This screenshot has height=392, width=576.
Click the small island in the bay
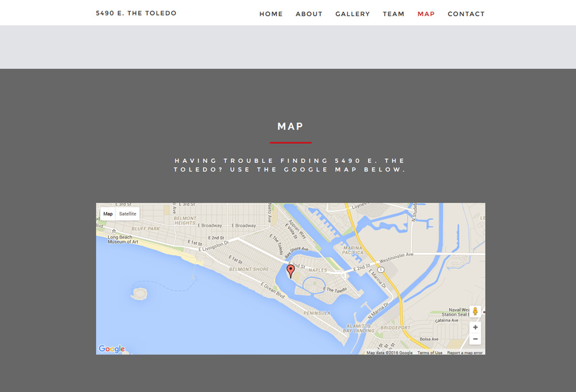[x=139, y=294]
